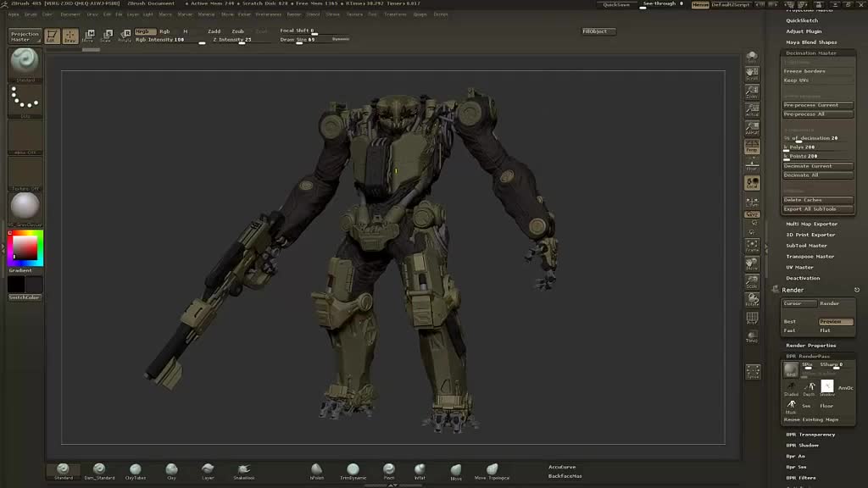Switch to Rotate transform mode in top shelf
This screenshot has width=868, height=488.
click(125, 36)
